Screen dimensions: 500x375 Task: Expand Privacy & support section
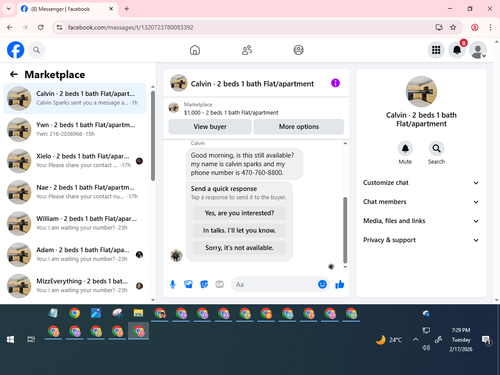tap(421, 240)
